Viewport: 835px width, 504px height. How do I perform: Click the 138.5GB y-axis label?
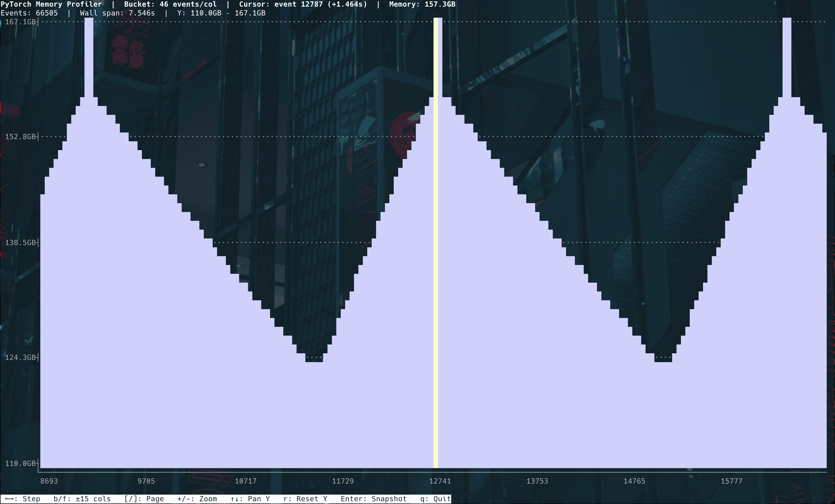click(20, 243)
